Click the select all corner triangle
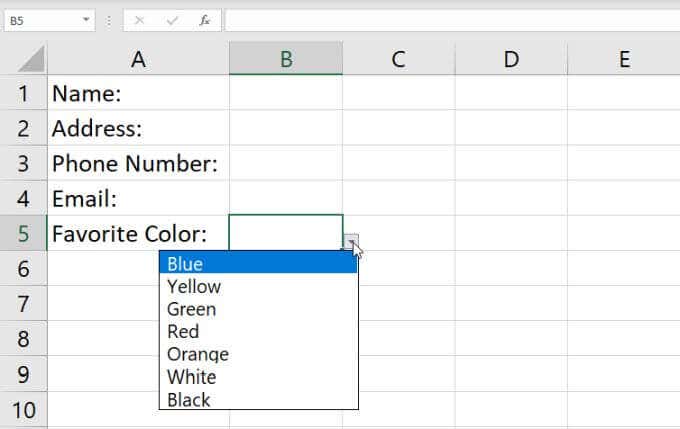Image resolution: width=680 pixels, height=429 pixels. (30, 59)
